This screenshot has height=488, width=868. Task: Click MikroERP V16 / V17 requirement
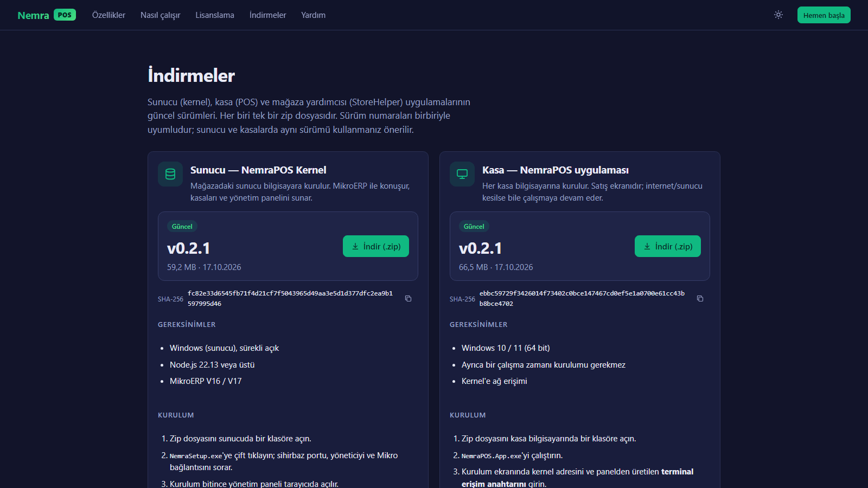point(206,381)
